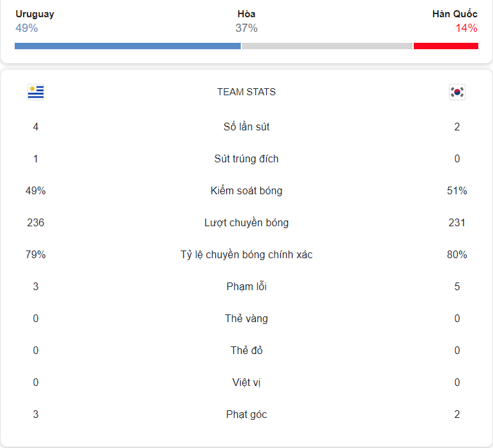Screen dimensions: 493x448
Task: Click the Hòa draw label
Action: 247,14
